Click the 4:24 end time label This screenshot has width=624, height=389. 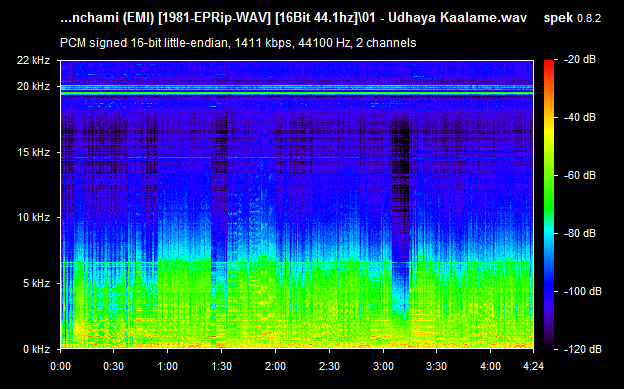coord(533,366)
